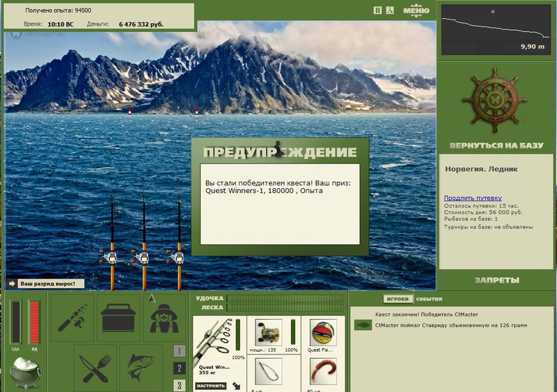Click the quest winner message in ПРЕДУПРЕЖДЕНИЕ dialog

(x=278, y=187)
